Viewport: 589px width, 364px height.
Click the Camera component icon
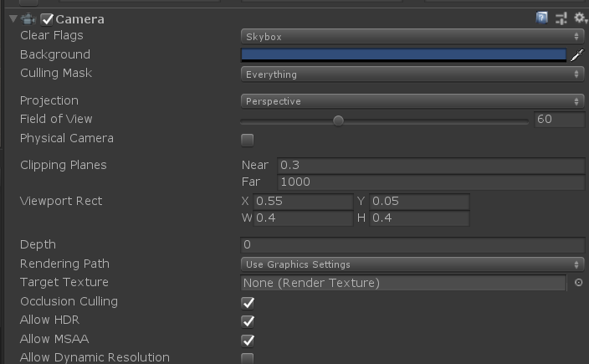(28, 18)
